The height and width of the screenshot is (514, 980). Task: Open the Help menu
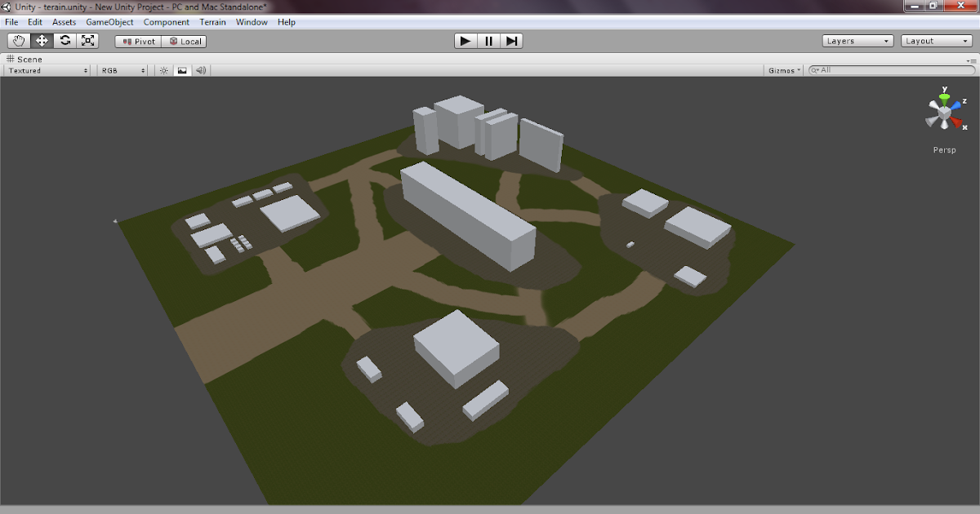point(287,22)
